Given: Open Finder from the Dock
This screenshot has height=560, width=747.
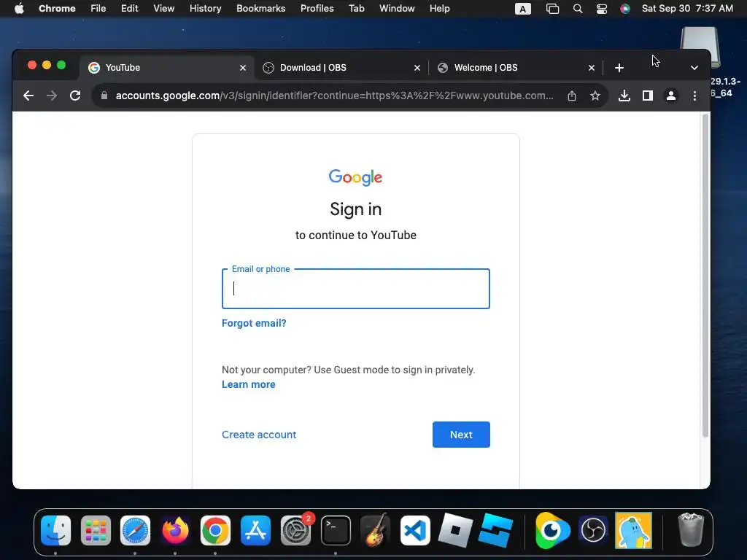Looking at the screenshot, I should tap(55, 530).
